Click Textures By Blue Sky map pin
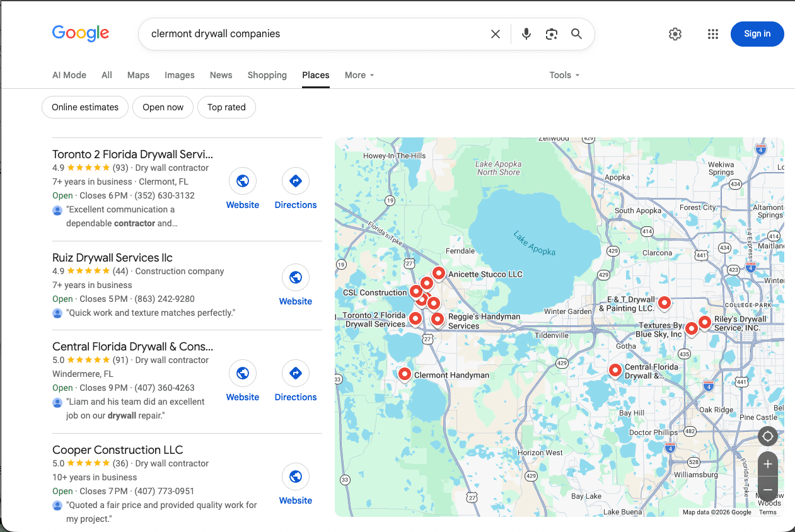Screen dimensions: 795x532 pyautogui.click(x=692, y=328)
